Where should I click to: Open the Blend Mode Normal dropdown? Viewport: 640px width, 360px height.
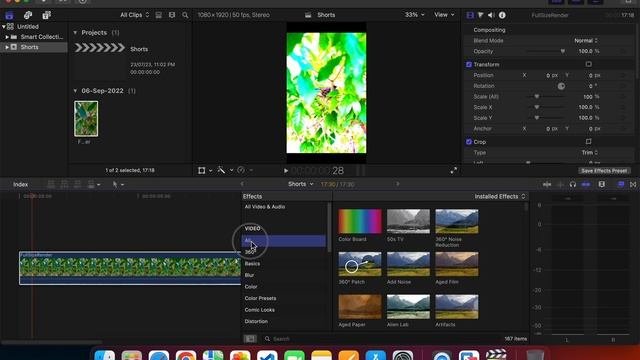586,40
